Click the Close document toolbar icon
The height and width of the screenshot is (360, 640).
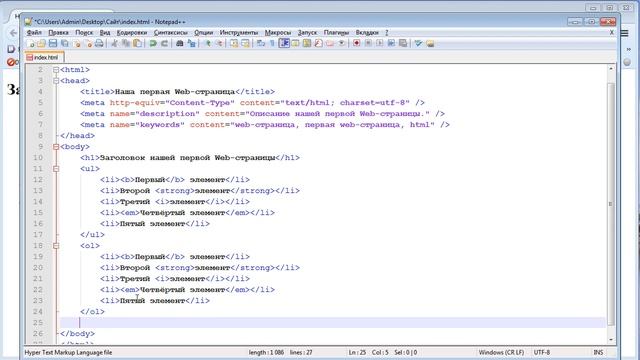pyautogui.click(x=77, y=43)
